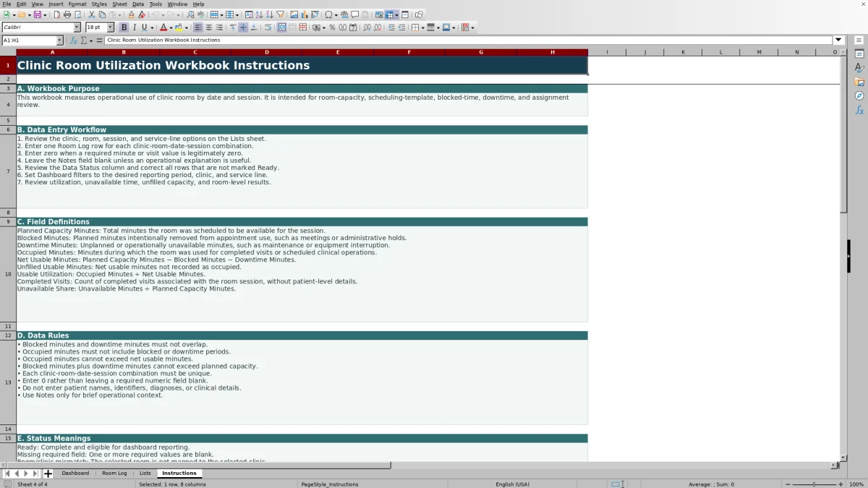Click add new sheet plus button
The width and height of the screenshot is (868, 488).
pos(48,474)
